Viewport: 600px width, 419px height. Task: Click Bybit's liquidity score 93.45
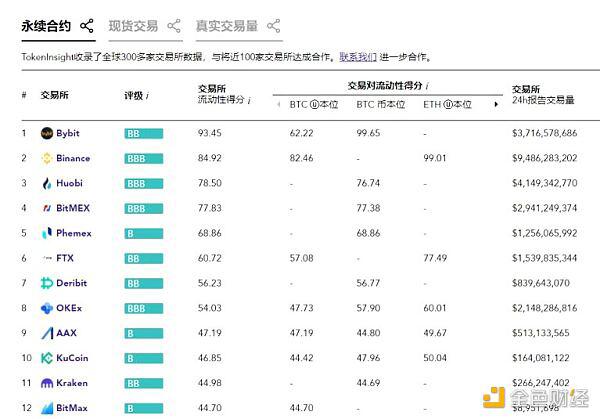(210, 133)
